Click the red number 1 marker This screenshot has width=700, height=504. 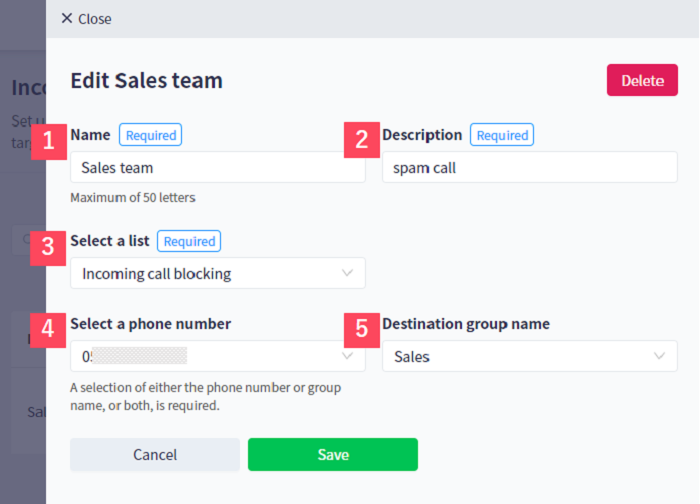pos(49,142)
